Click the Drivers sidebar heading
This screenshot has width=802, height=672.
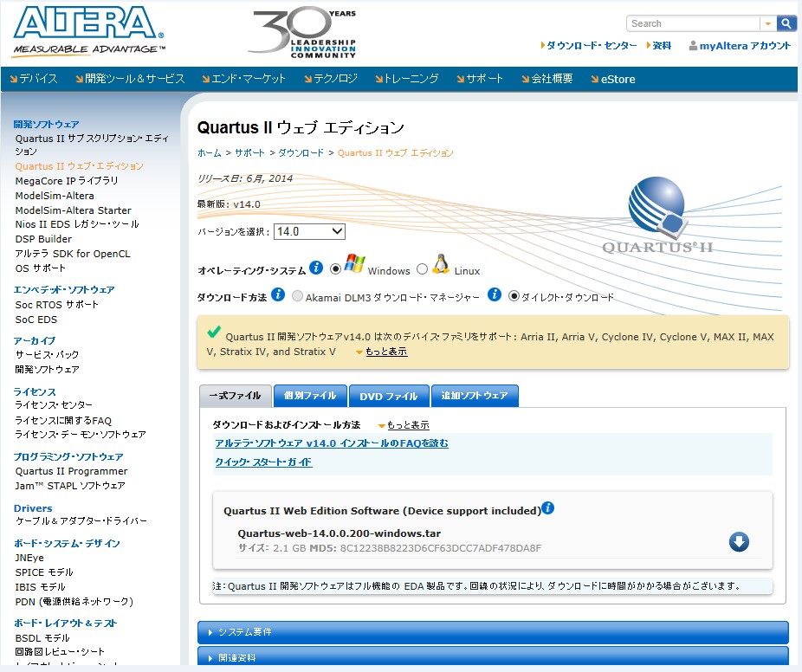click(33, 508)
